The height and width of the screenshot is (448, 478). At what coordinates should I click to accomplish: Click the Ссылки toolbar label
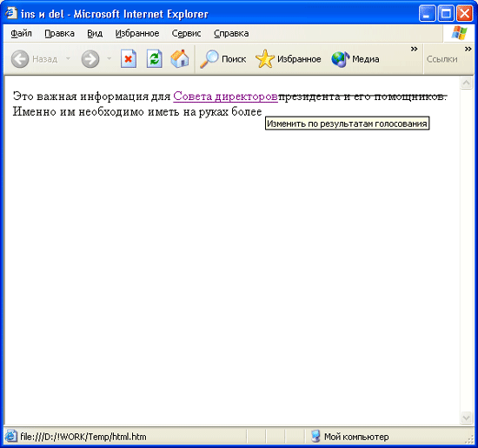point(441,59)
